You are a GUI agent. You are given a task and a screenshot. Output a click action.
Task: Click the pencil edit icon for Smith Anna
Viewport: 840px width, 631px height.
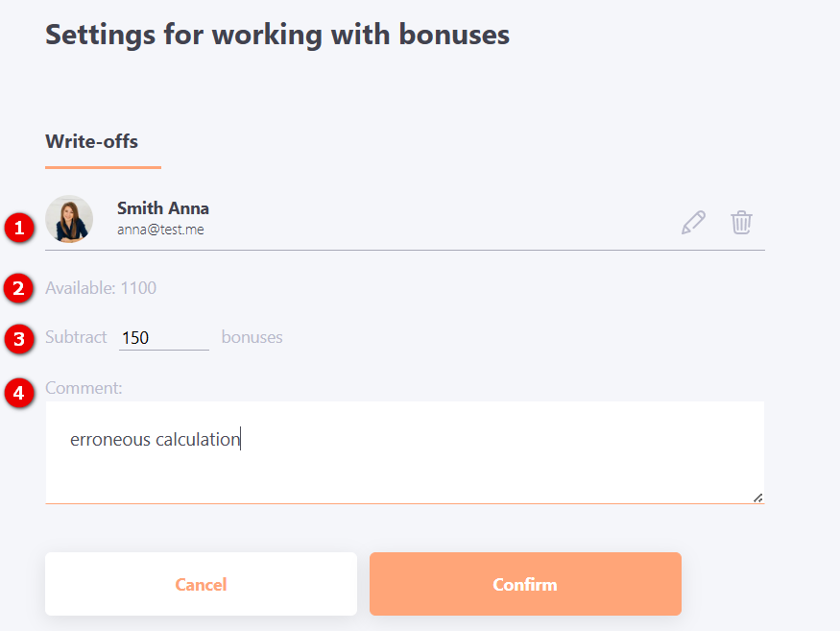coord(693,222)
